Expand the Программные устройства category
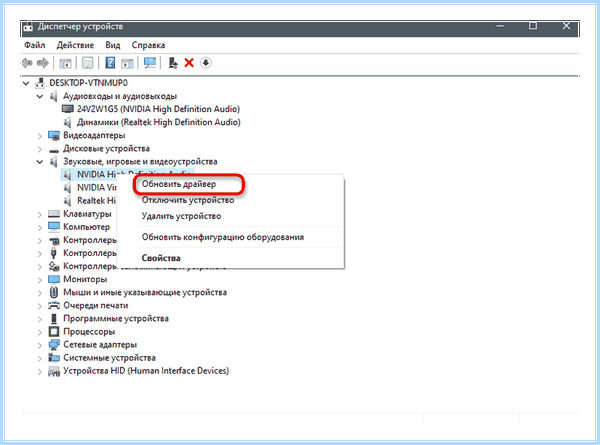This screenshot has width=600, height=445. (x=39, y=319)
